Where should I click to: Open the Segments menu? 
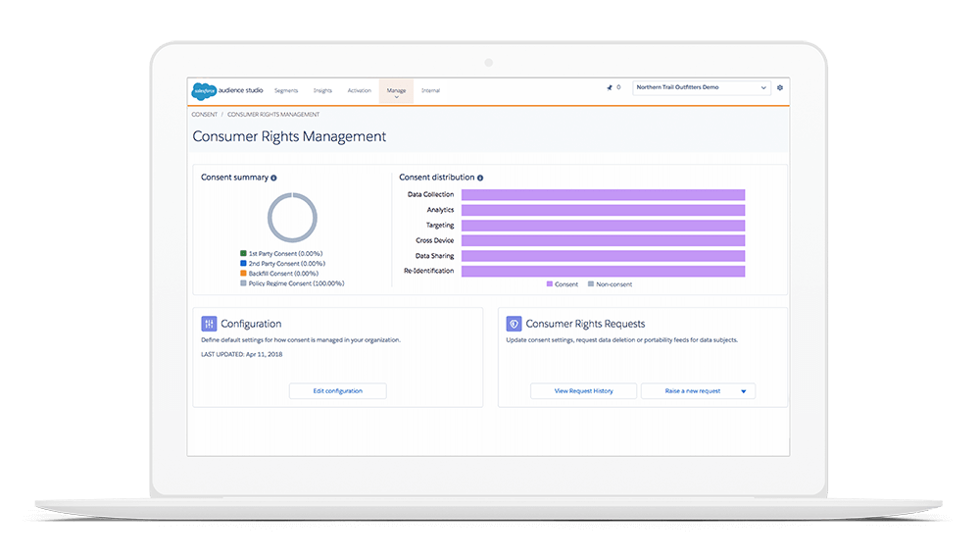286,91
